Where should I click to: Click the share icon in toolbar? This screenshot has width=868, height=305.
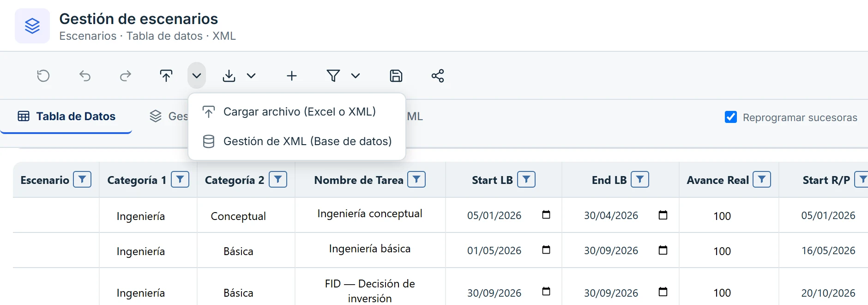438,76
